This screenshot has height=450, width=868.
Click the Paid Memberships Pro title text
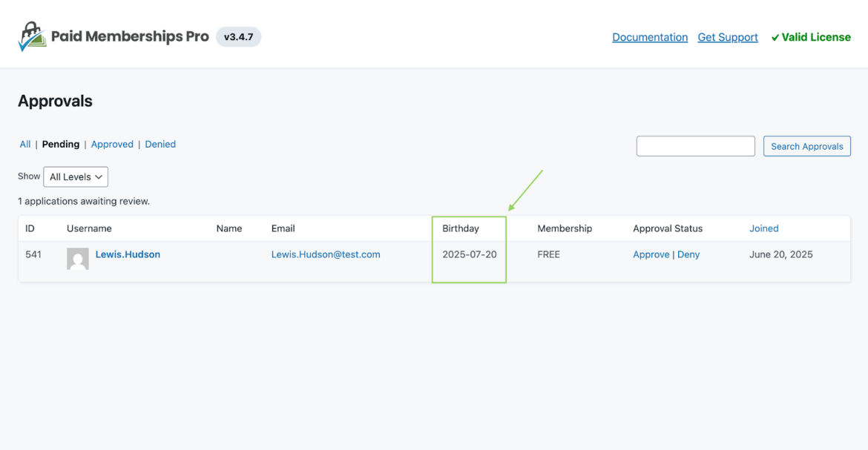click(130, 36)
